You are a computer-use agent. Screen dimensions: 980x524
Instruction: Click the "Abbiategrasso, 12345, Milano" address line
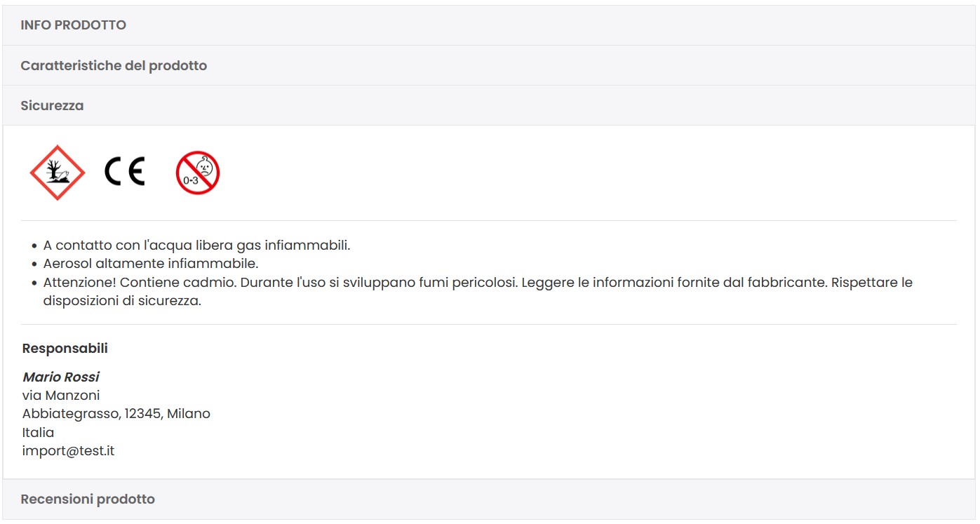pos(116,414)
